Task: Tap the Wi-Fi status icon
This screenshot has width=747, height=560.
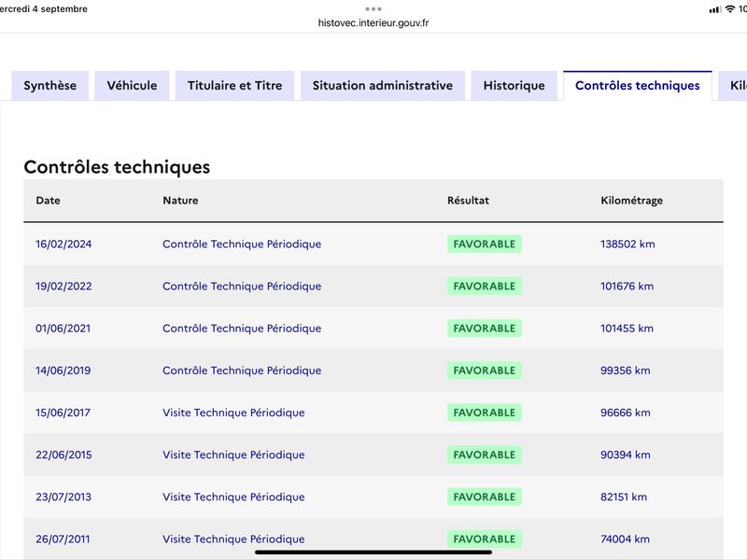Action: tap(730, 9)
